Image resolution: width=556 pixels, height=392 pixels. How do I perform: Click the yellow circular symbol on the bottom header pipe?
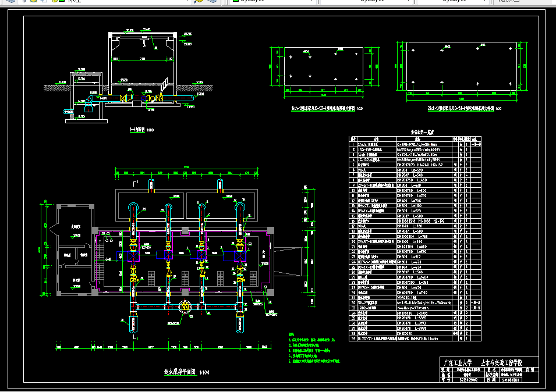point(185,306)
